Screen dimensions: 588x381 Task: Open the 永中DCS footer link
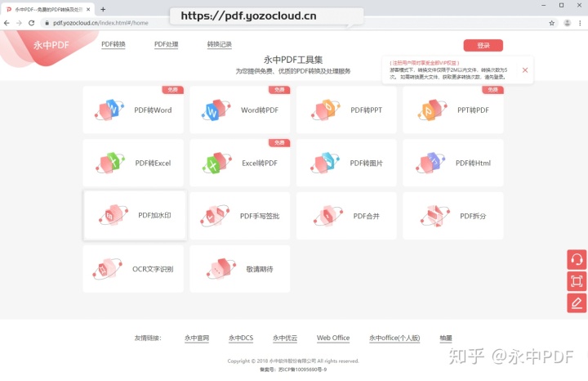pos(241,338)
